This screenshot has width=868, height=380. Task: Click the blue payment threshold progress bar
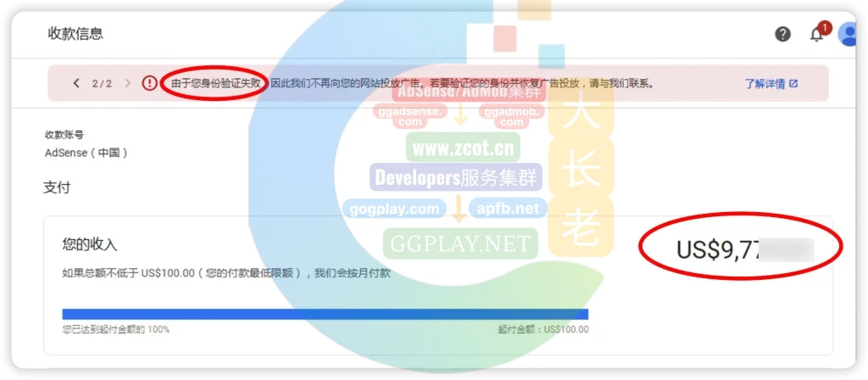pos(325,314)
